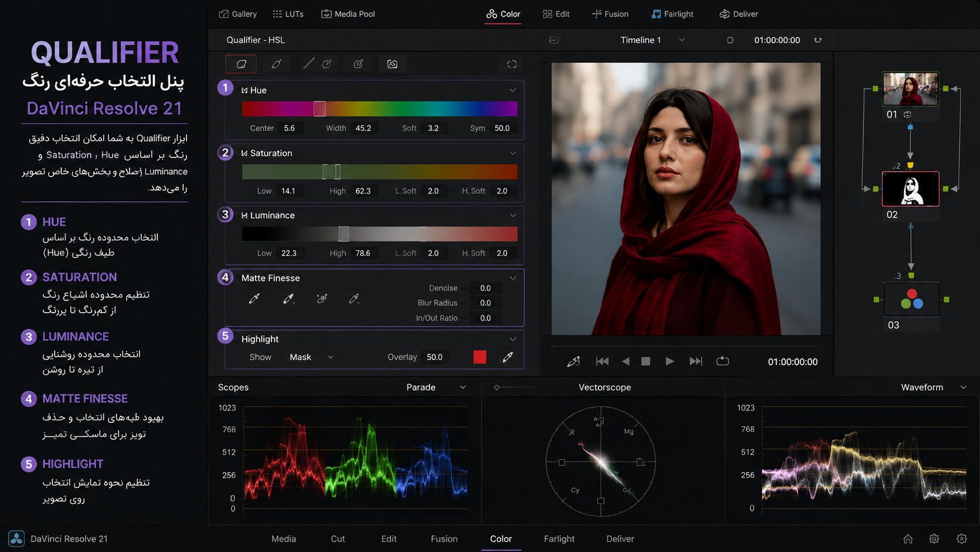Screen dimensions: 980x552
Task: Toggle the Hue checkbox
Action: click(244, 90)
